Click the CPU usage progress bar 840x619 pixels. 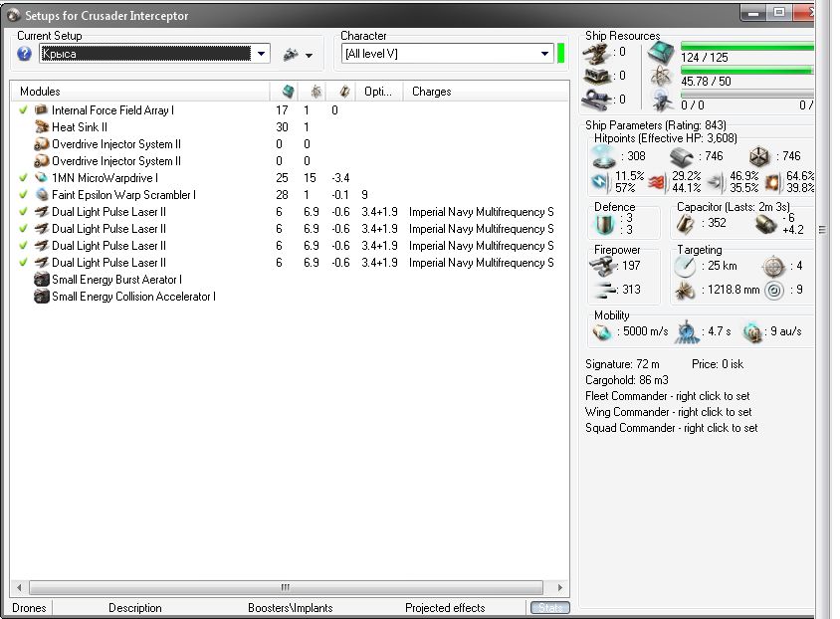(x=747, y=47)
